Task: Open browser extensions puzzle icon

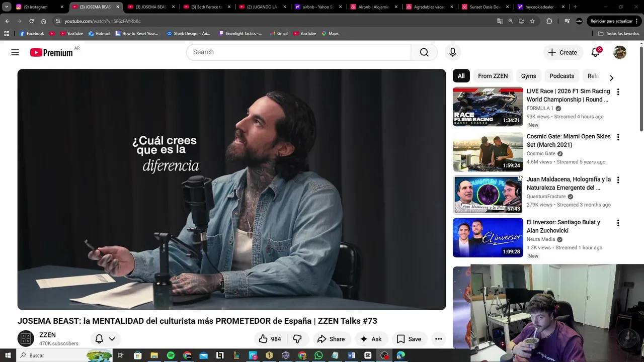Action: [549, 21]
